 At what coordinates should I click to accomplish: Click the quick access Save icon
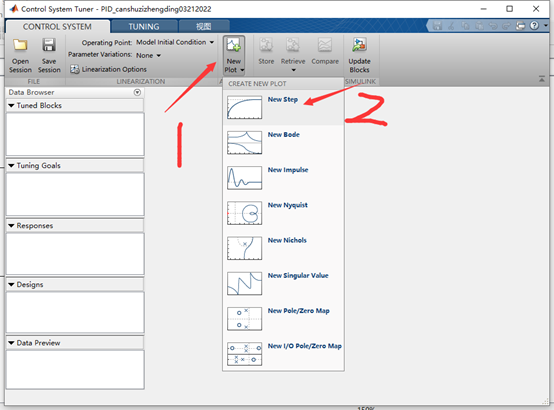[437, 26]
